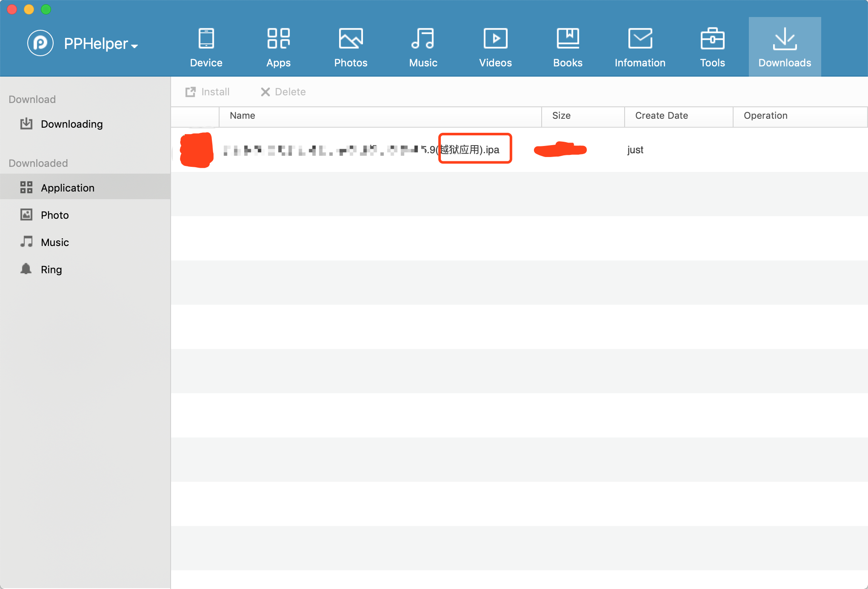Show the Downloading list
This screenshot has height=589, width=868.
[x=71, y=124]
